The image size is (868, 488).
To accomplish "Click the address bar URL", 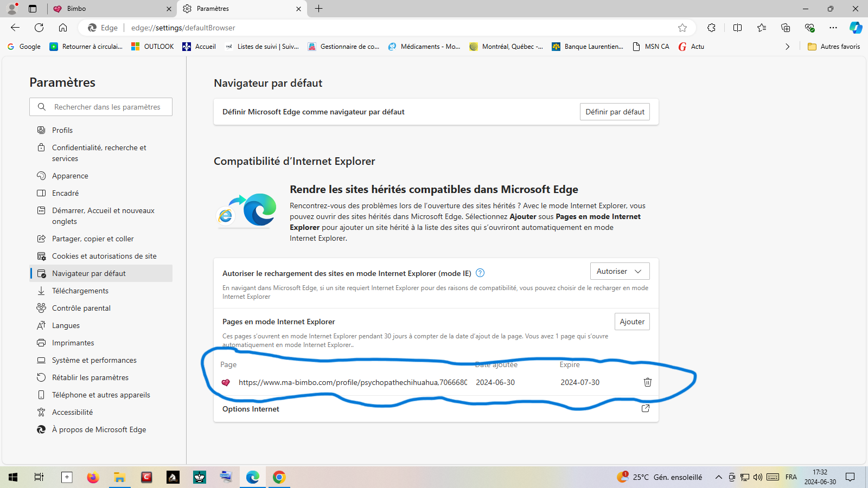I will pos(183,28).
